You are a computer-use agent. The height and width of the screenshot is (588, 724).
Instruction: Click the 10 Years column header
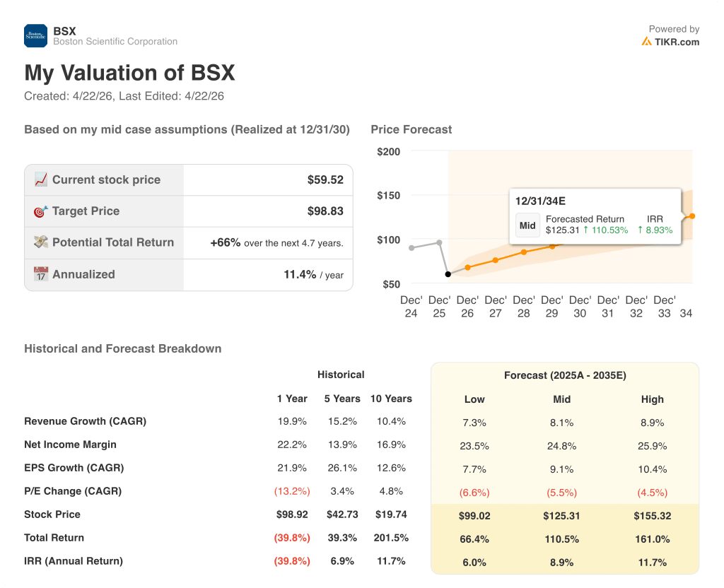[391, 399]
